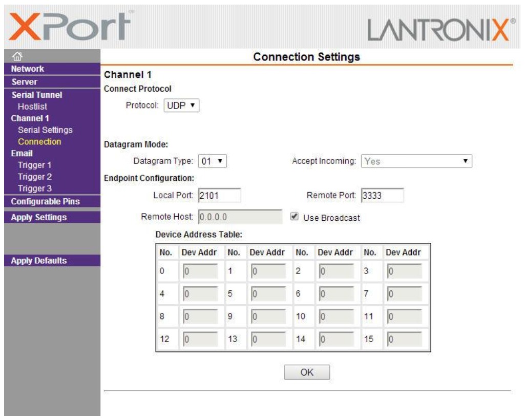Click the Remote Port input field
Screen dimensions: 525x420
pos(382,196)
